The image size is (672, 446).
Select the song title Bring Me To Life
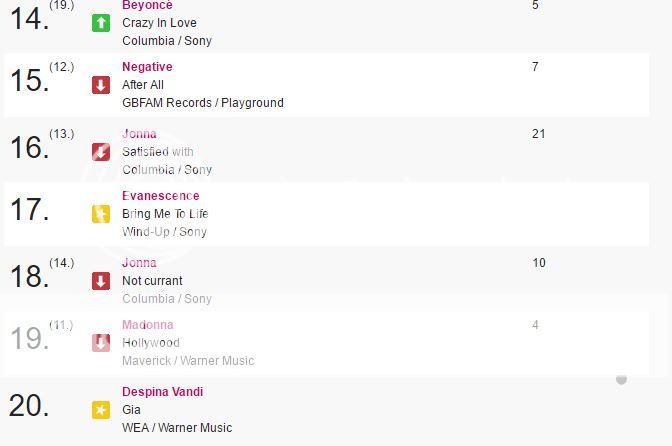coord(165,214)
